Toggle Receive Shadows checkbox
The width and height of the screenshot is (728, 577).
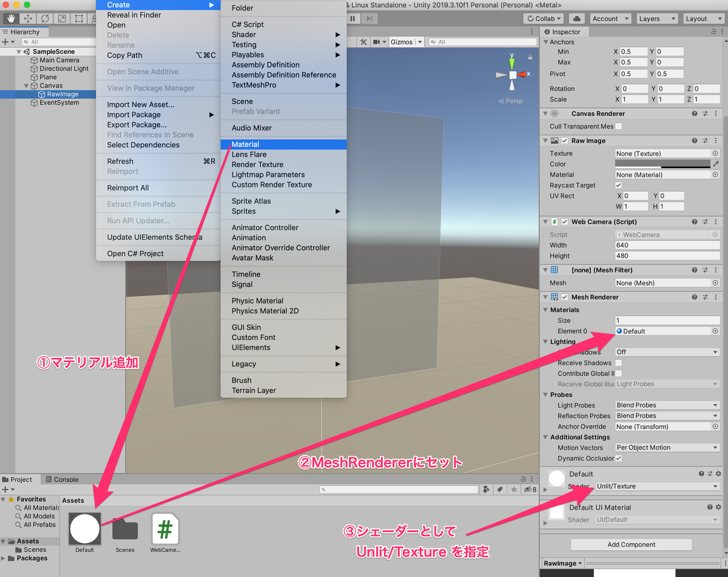point(619,363)
